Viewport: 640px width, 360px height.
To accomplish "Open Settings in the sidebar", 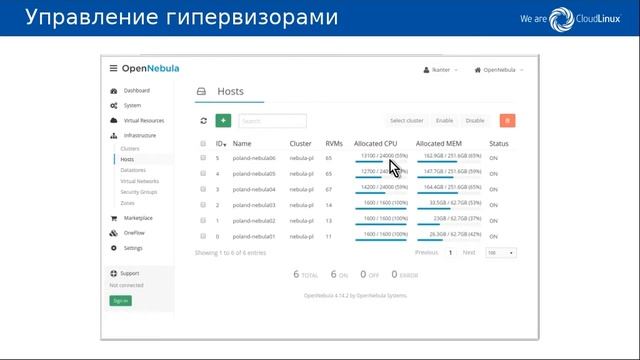I will [133, 248].
